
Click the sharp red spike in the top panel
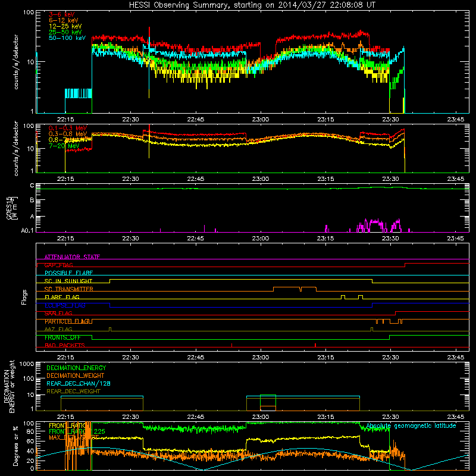coord(149,33)
